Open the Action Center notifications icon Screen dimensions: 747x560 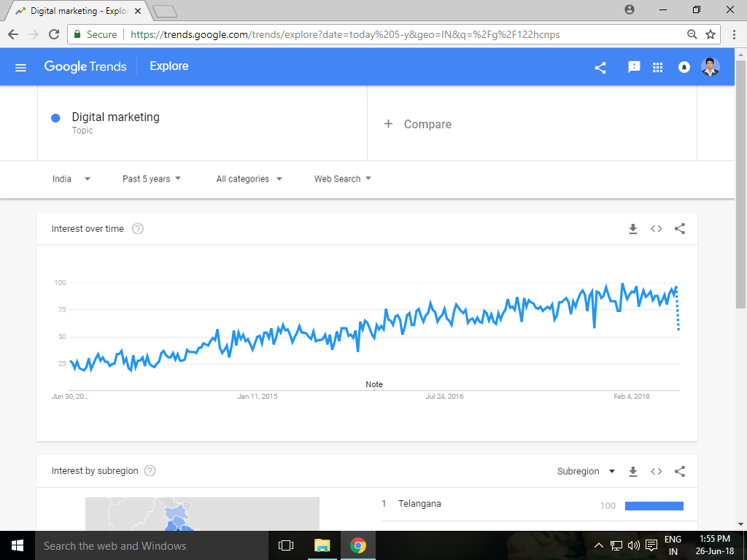pos(651,545)
